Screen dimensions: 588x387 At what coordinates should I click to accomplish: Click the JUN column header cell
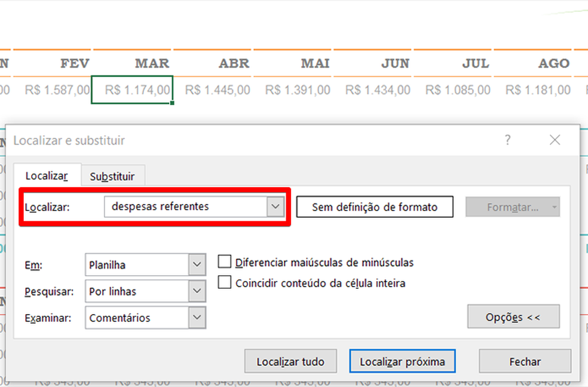click(373, 63)
